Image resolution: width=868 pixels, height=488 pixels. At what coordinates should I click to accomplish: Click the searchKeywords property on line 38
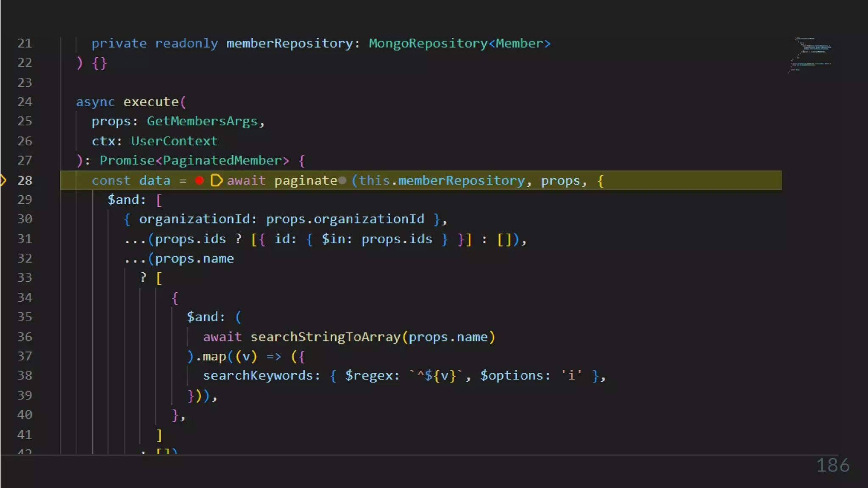pyautogui.click(x=258, y=376)
